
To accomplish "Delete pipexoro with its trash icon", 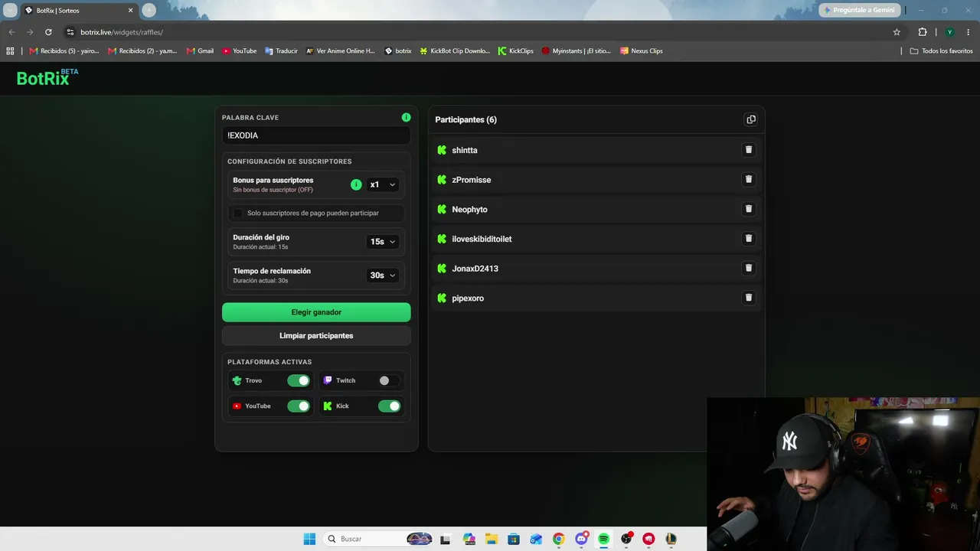I will point(749,298).
